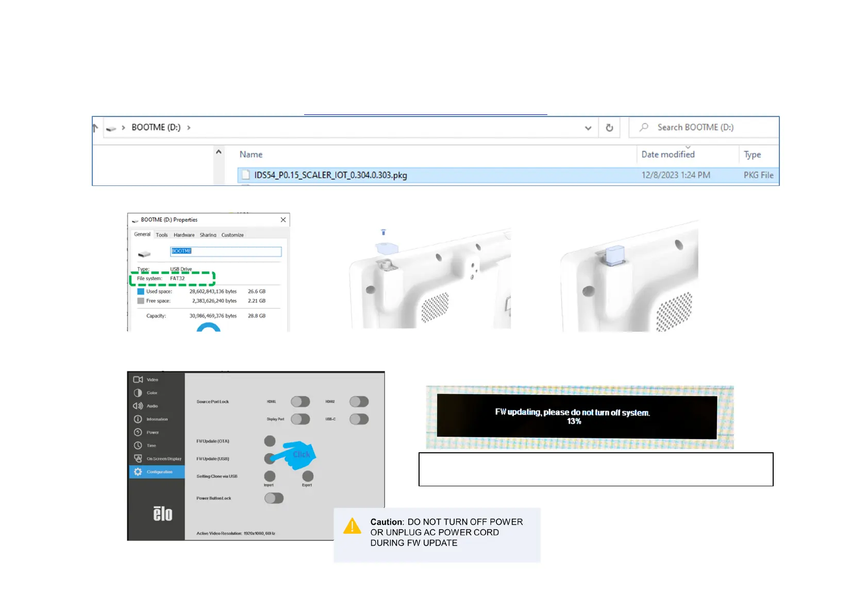The image size is (868, 613).
Task: Click the Information circle icon
Action: pyautogui.click(x=138, y=419)
